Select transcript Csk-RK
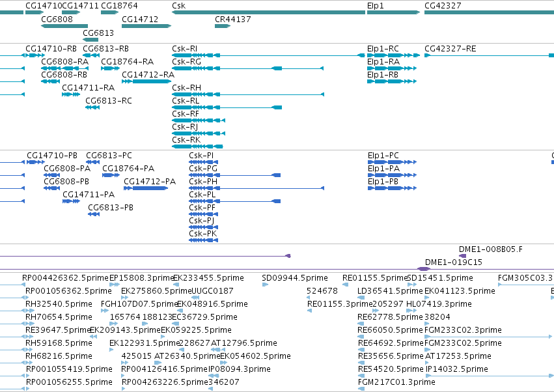This screenshot has height=392, width=554. [197, 147]
